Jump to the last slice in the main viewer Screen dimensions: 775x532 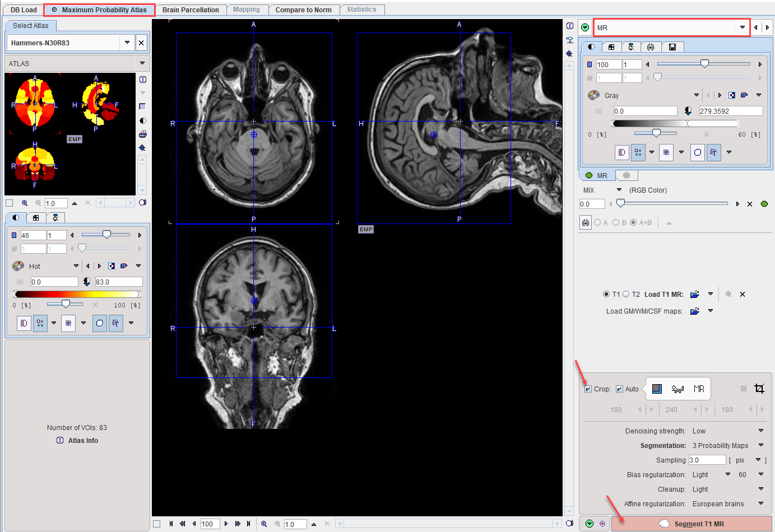(x=249, y=524)
